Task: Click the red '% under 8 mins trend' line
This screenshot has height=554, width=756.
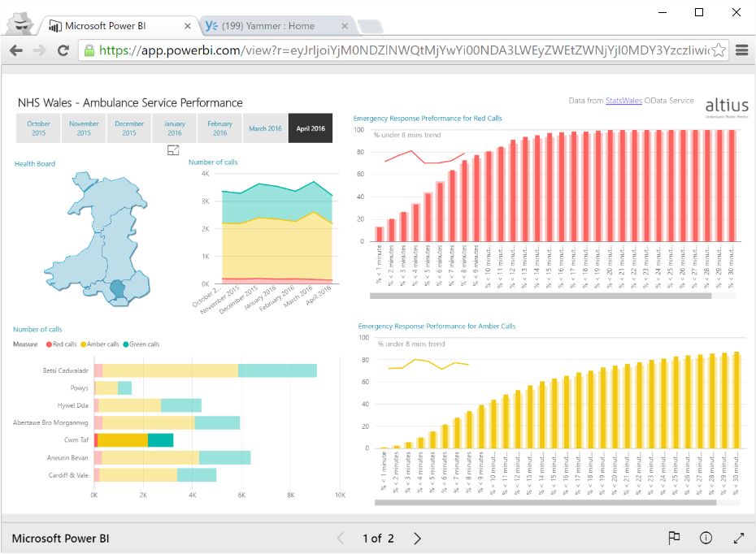Action: click(x=424, y=157)
